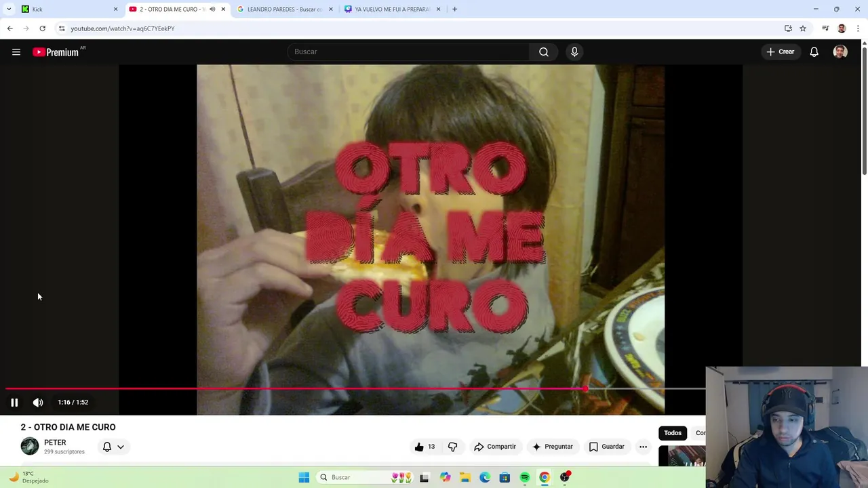Like the video with thumbs up
This screenshot has height=488, width=868.
pos(425,447)
